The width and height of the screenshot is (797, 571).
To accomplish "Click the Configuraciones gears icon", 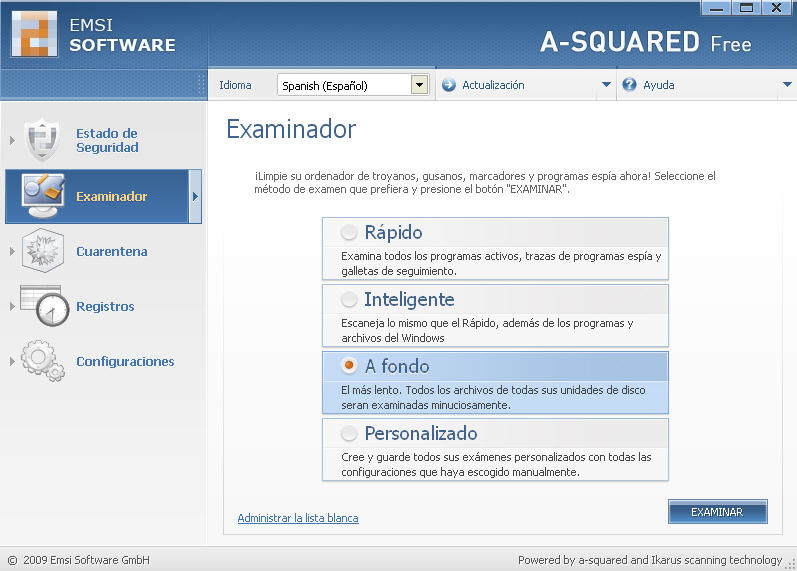I will tap(43, 360).
